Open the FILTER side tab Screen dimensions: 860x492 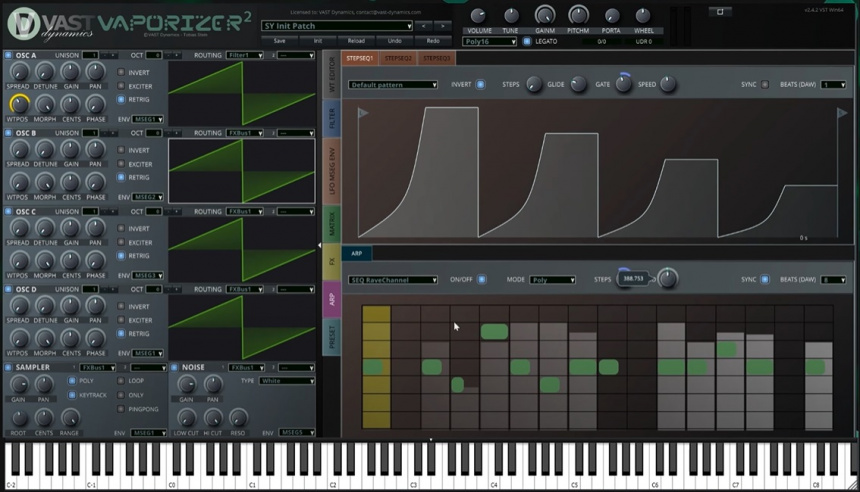[x=332, y=118]
